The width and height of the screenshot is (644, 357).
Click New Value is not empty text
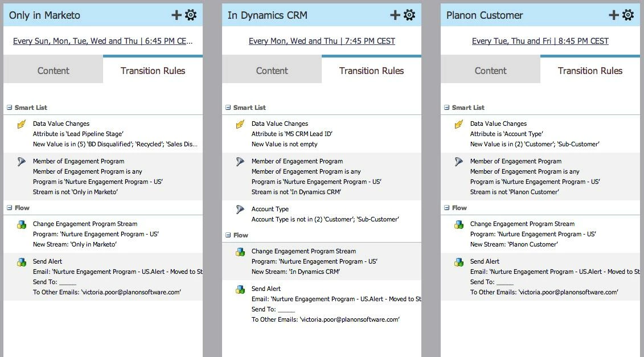[285, 144]
